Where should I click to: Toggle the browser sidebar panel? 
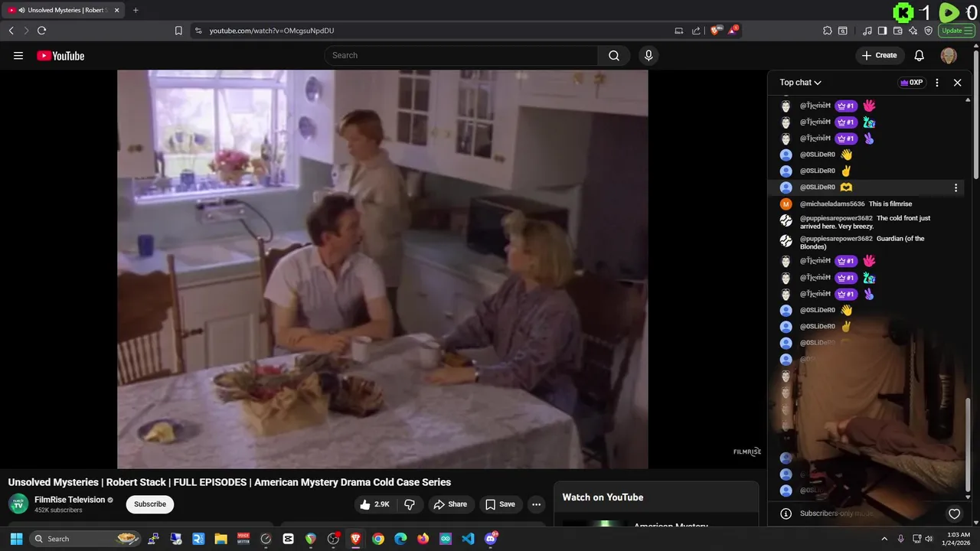882,31
